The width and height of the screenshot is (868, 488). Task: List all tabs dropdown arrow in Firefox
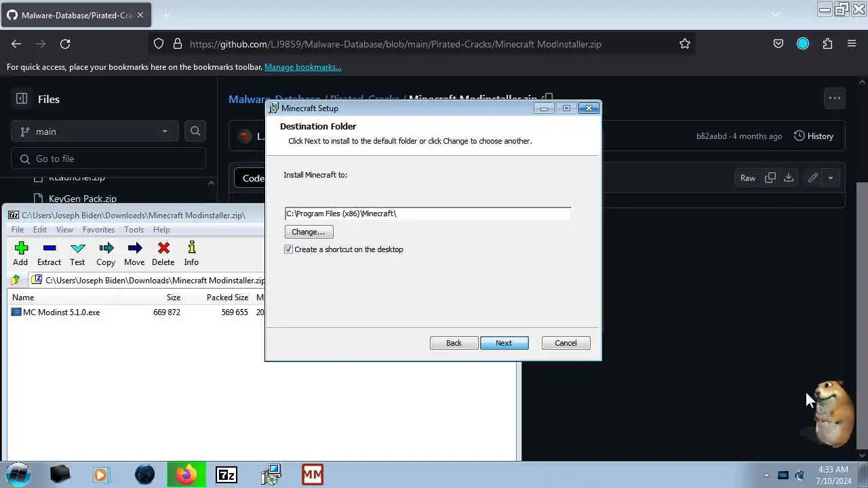pyautogui.click(x=776, y=14)
